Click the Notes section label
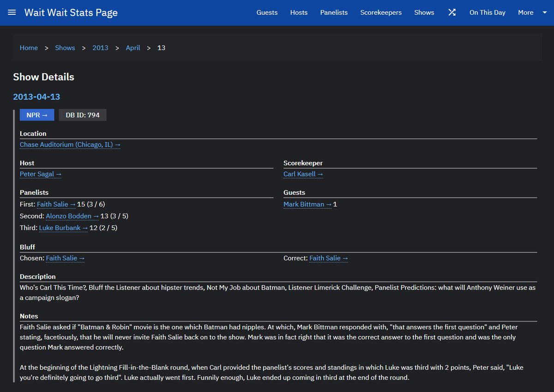 [x=29, y=316]
